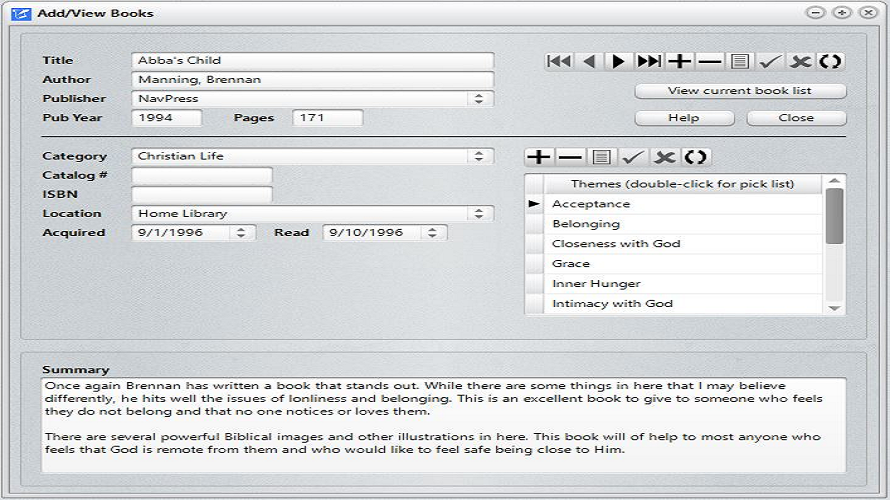
Task: Click themes list scroll down arrow
Action: 834,308
